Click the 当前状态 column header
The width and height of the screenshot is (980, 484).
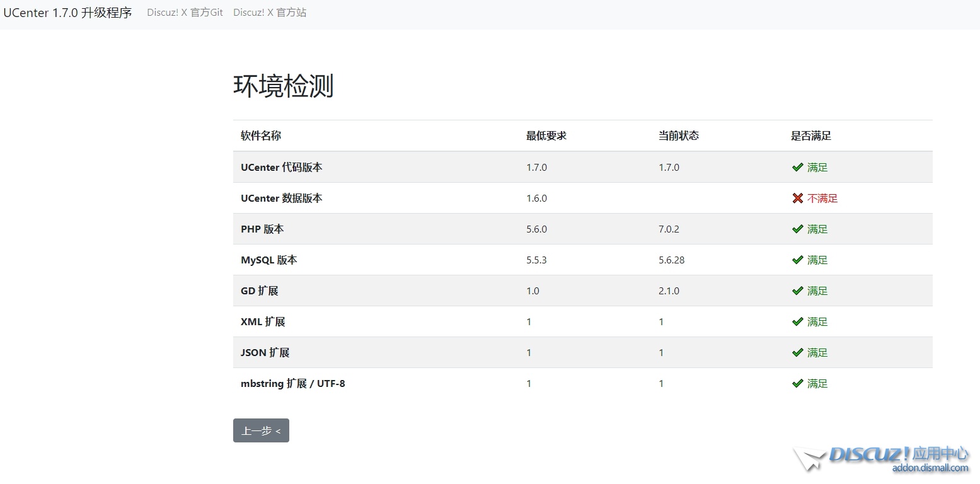(679, 135)
